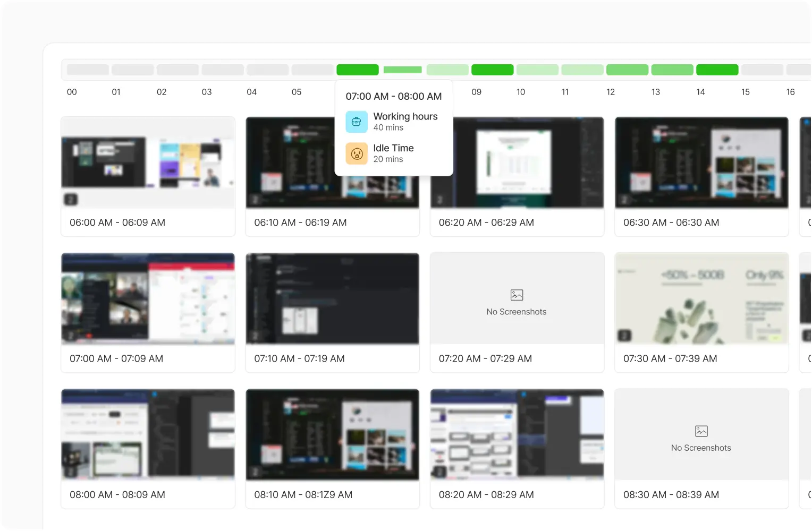812x531 pixels.
Task: Select the hour 15 gray timeline segment
Action: (x=763, y=70)
